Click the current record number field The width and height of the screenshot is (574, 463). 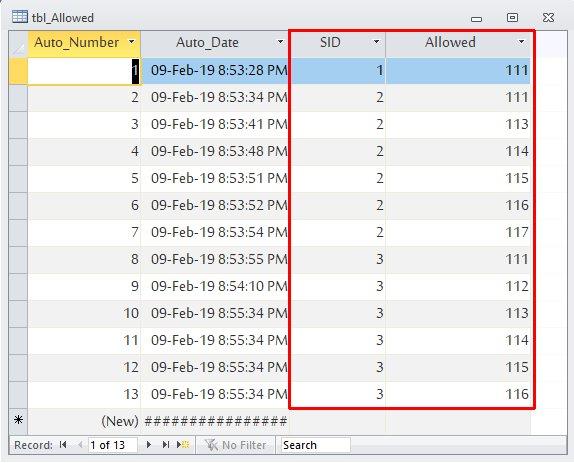tap(113, 445)
